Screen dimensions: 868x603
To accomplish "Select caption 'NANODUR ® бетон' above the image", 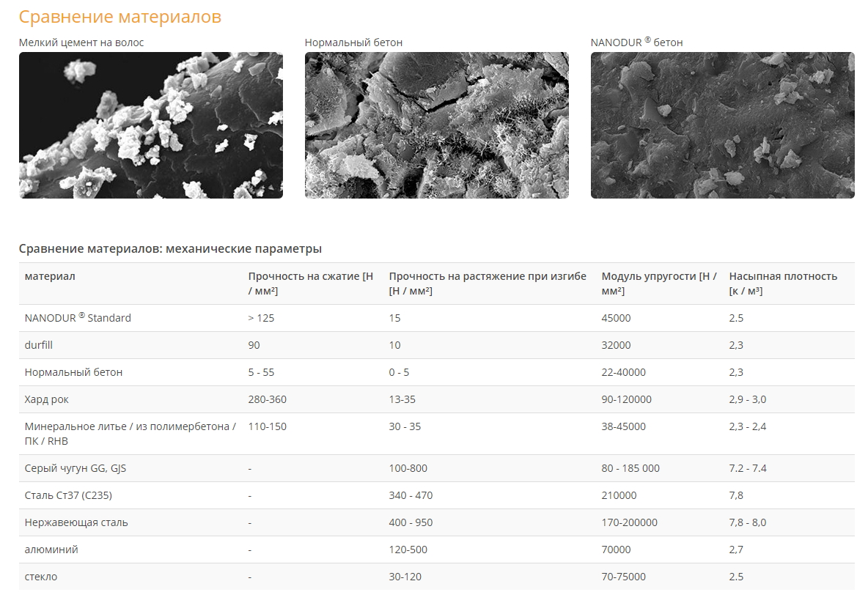I will pos(636,42).
